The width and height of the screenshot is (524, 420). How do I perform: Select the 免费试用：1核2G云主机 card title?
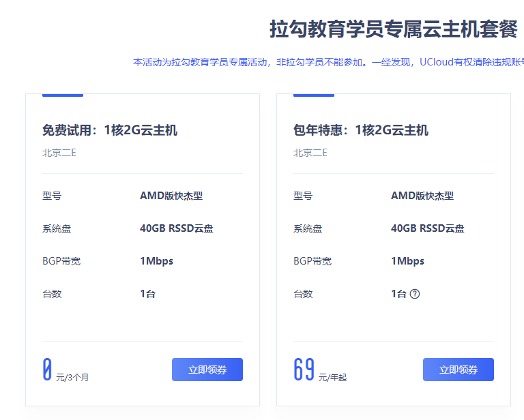tap(110, 130)
